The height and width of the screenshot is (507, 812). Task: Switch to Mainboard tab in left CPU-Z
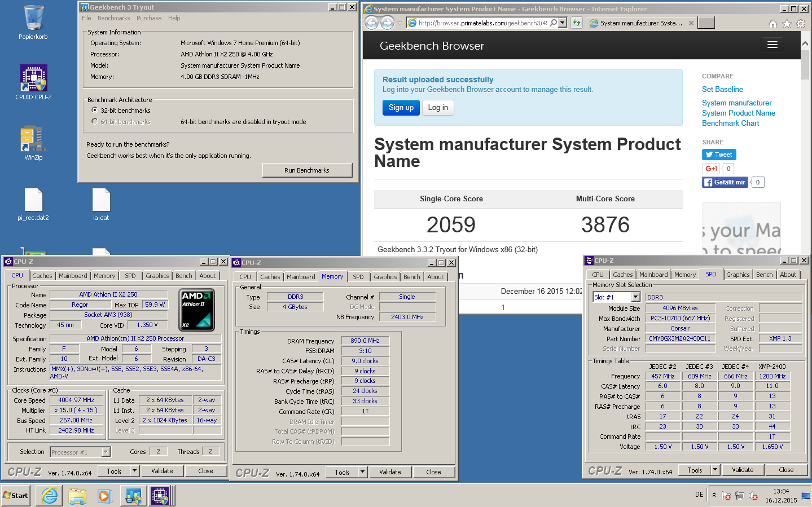tap(73, 276)
